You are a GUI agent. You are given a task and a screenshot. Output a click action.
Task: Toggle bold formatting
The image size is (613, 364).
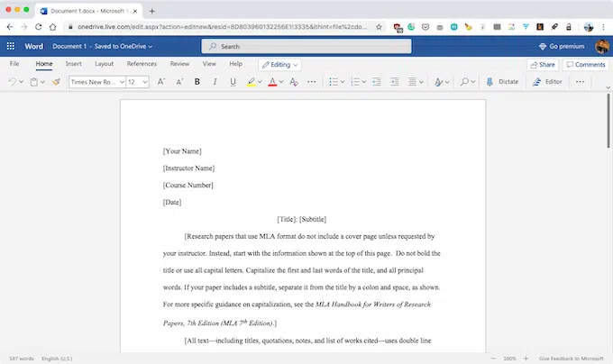[197, 82]
